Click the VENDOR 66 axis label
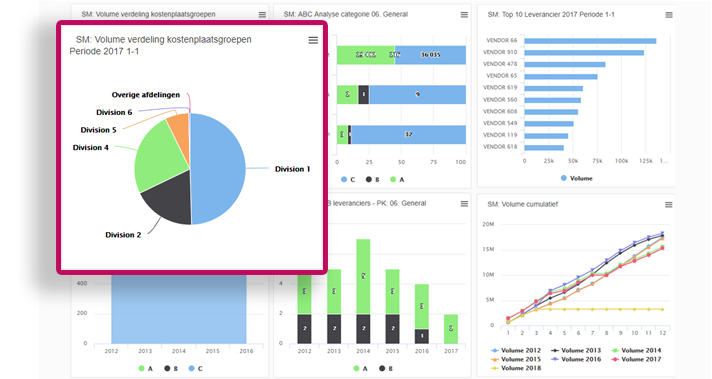Screen dimensions: 712x379 coord(501,40)
